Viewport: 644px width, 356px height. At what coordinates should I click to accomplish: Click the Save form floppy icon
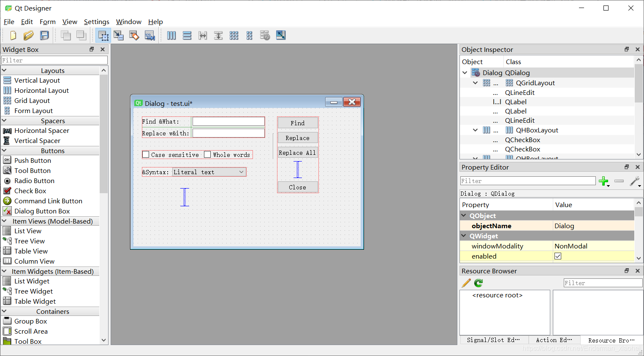(44, 35)
